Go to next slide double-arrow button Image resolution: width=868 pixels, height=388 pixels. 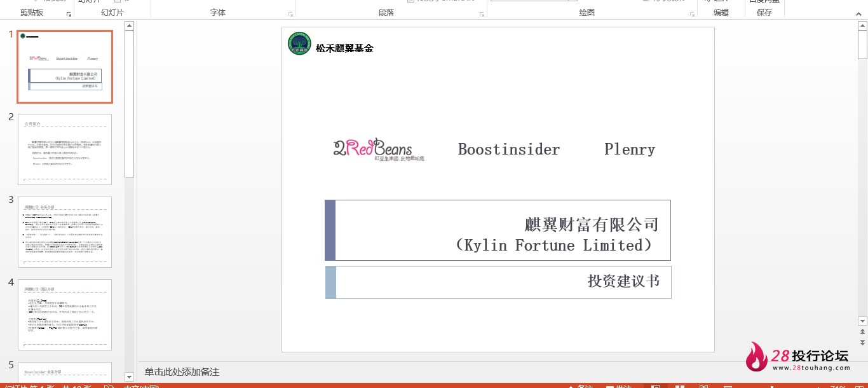[862, 342]
